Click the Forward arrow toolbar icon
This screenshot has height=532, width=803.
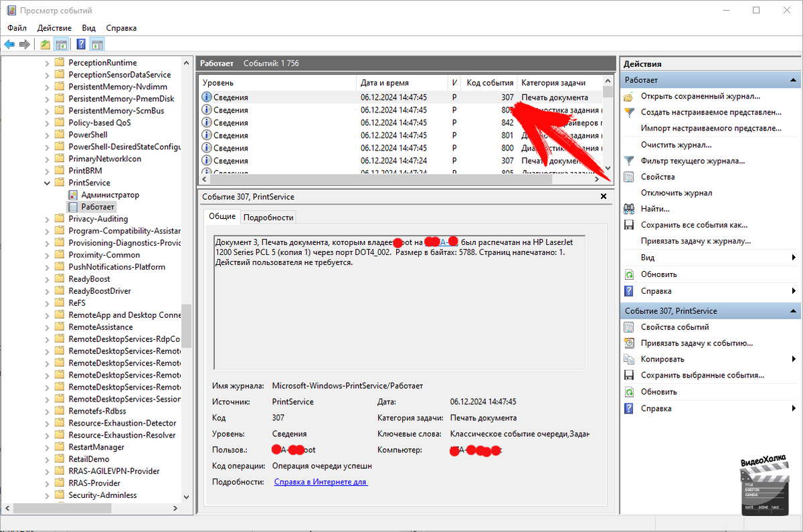tap(24, 45)
